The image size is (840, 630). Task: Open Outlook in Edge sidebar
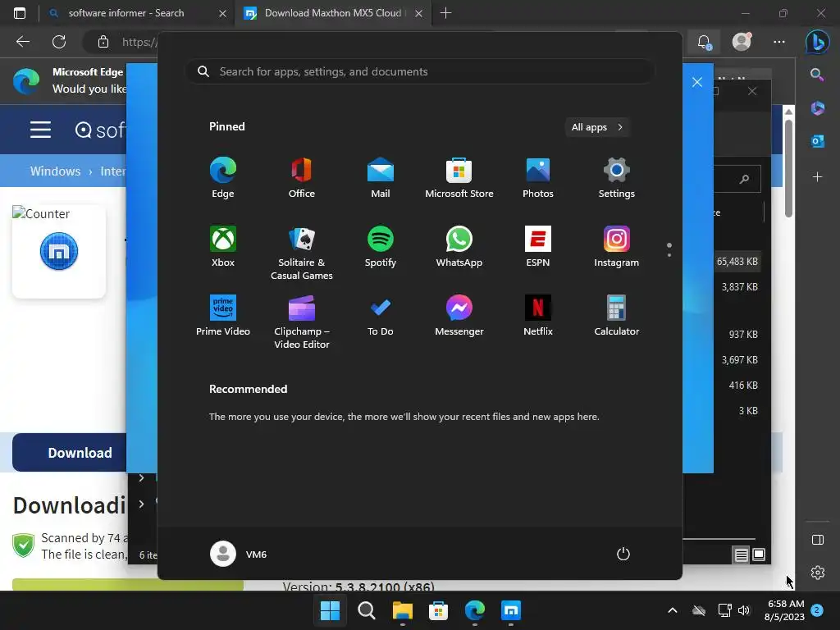(818, 141)
